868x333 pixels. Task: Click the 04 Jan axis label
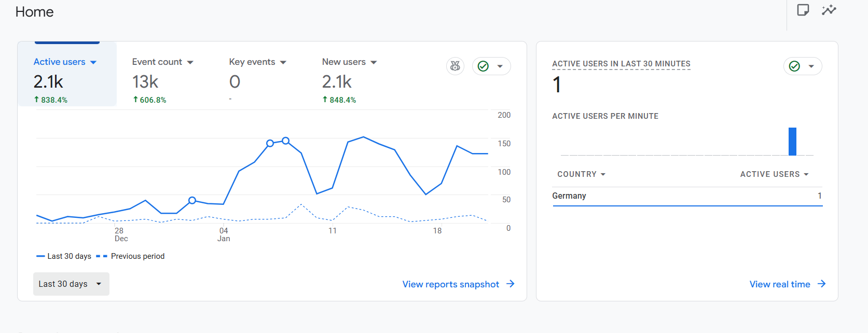point(224,234)
